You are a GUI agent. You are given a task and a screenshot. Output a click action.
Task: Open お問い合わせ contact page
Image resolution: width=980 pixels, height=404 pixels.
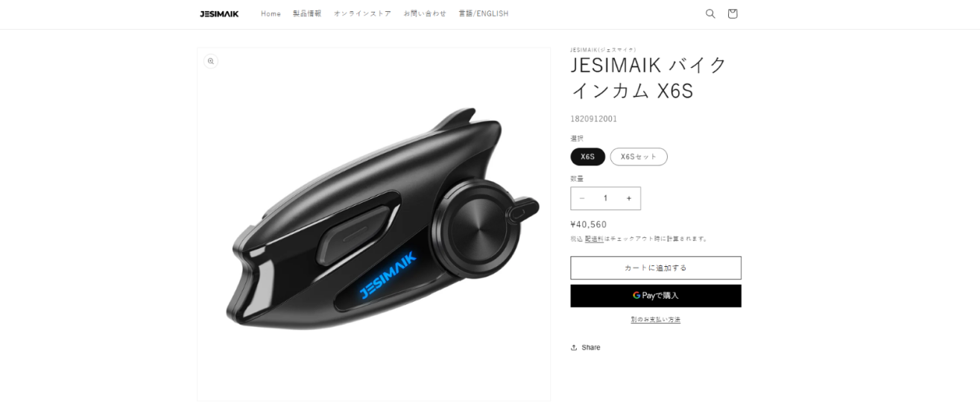[425, 13]
